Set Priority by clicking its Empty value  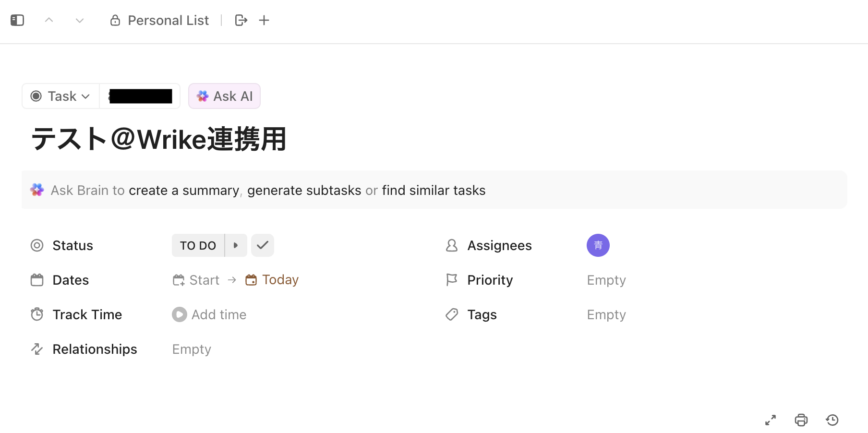coord(606,280)
